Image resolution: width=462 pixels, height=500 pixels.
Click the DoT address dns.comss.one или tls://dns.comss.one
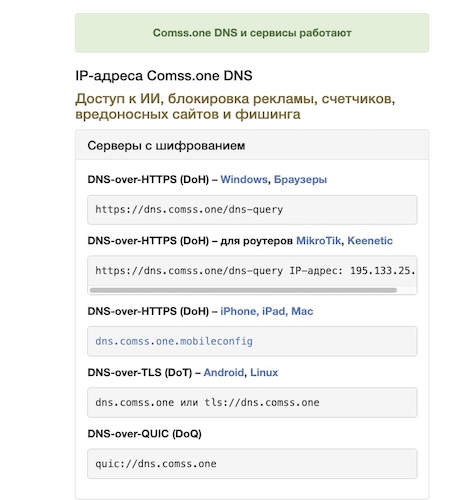(252, 402)
